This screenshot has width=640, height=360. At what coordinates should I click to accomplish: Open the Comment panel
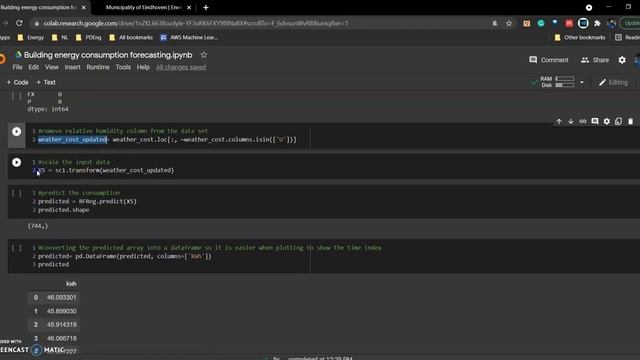pos(548,60)
